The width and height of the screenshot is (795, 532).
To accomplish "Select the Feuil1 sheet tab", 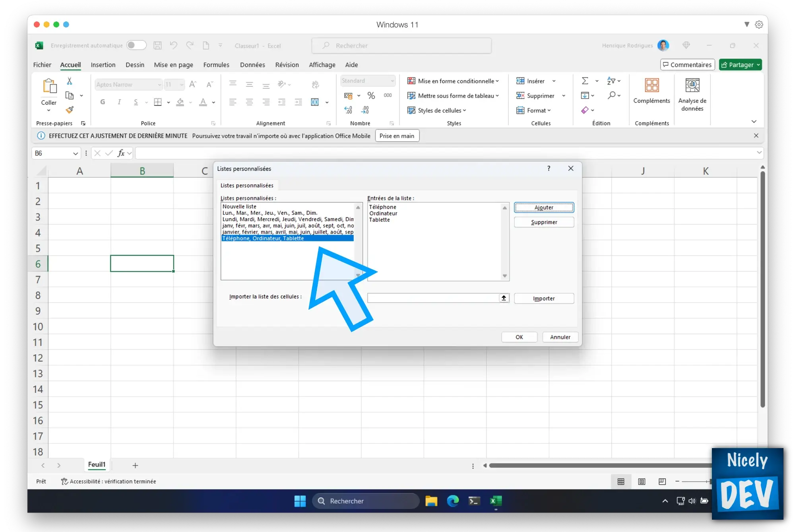I will click(x=97, y=464).
